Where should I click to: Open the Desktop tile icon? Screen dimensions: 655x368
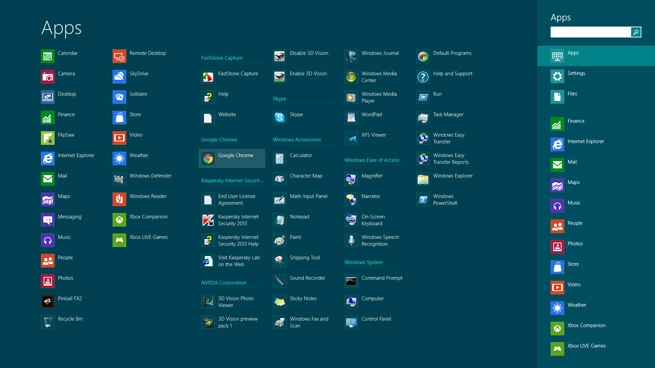click(48, 97)
